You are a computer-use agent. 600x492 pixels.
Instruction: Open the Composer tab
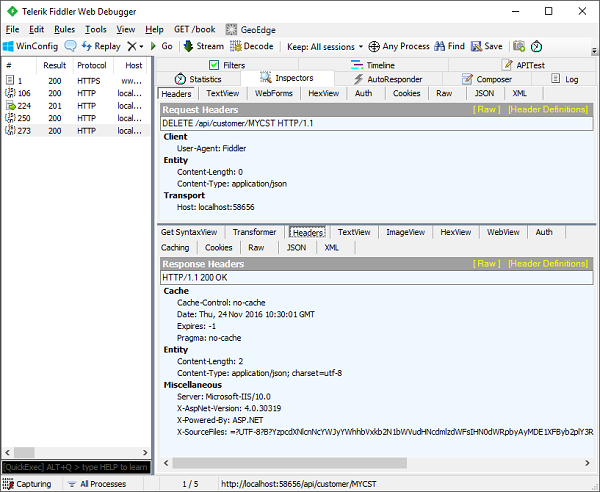pyautogui.click(x=487, y=79)
